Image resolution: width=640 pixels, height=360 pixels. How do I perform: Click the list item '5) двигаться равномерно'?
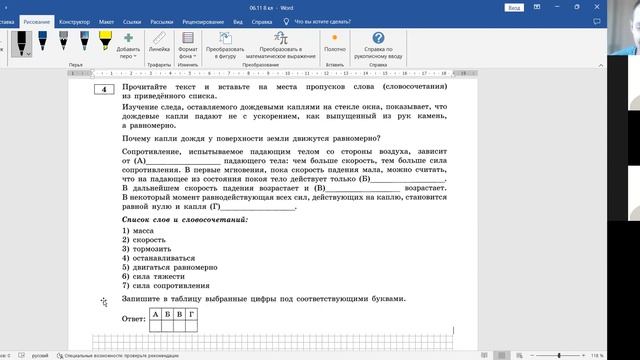[x=170, y=267]
